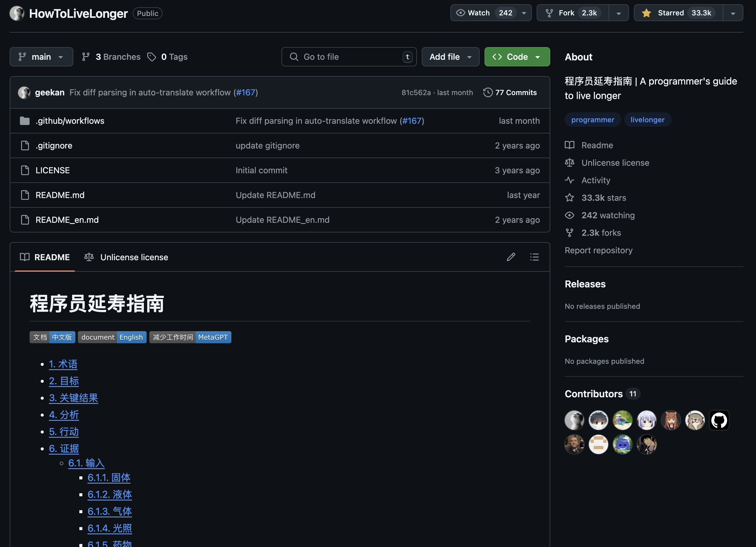Screen dimensions: 756x547
Task: Click the fork icon beside 2.3k forks
Action: point(569,233)
